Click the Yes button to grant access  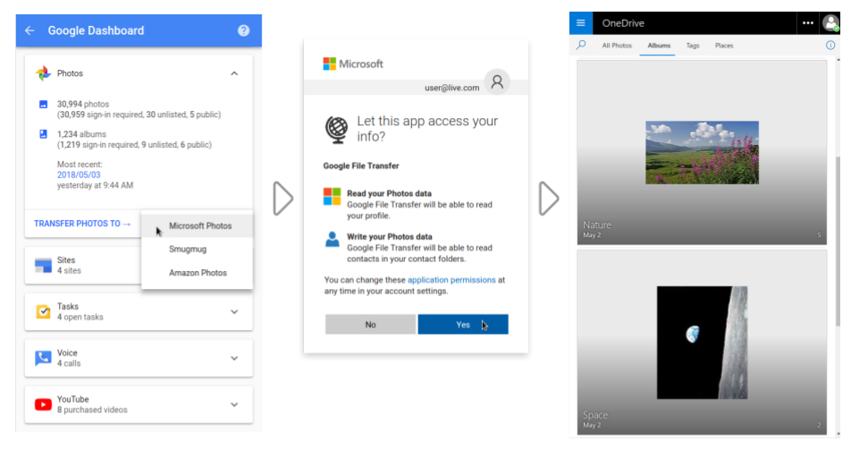[463, 324]
